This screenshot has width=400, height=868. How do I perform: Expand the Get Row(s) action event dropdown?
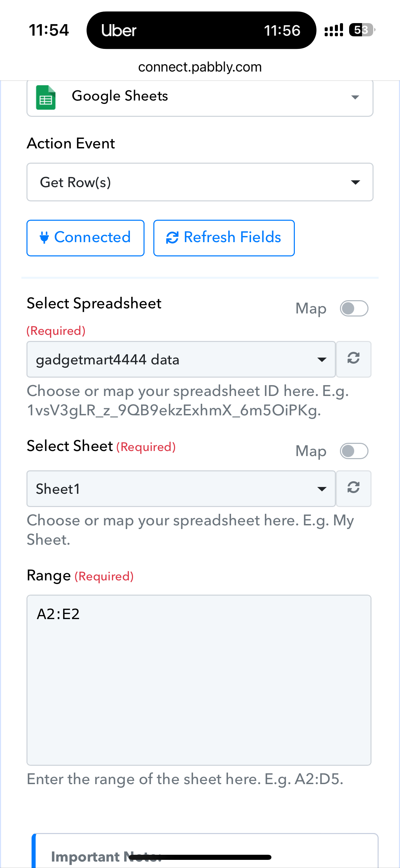pyautogui.click(x=200, y=182)
